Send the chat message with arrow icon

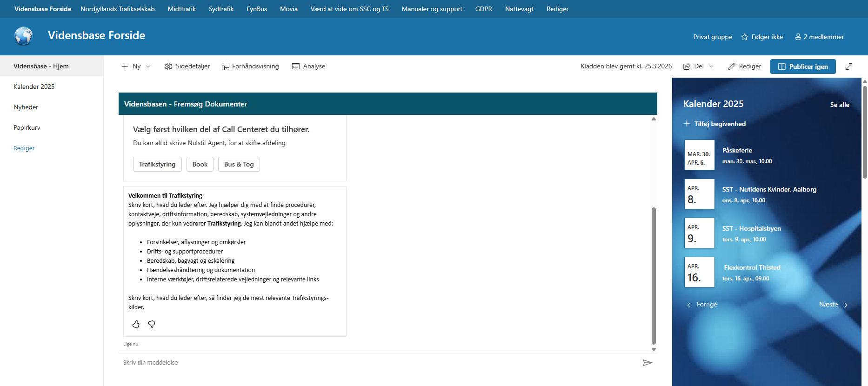click(x=647, y=363)
